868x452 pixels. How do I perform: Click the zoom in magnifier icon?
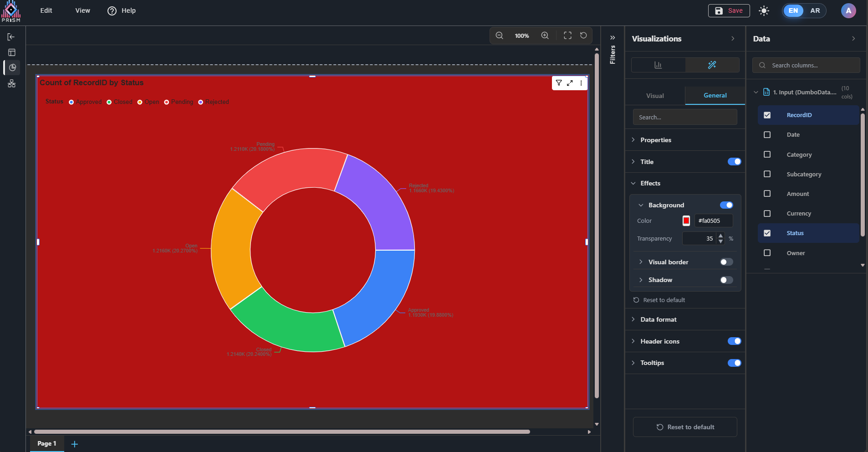pos(545,36)
